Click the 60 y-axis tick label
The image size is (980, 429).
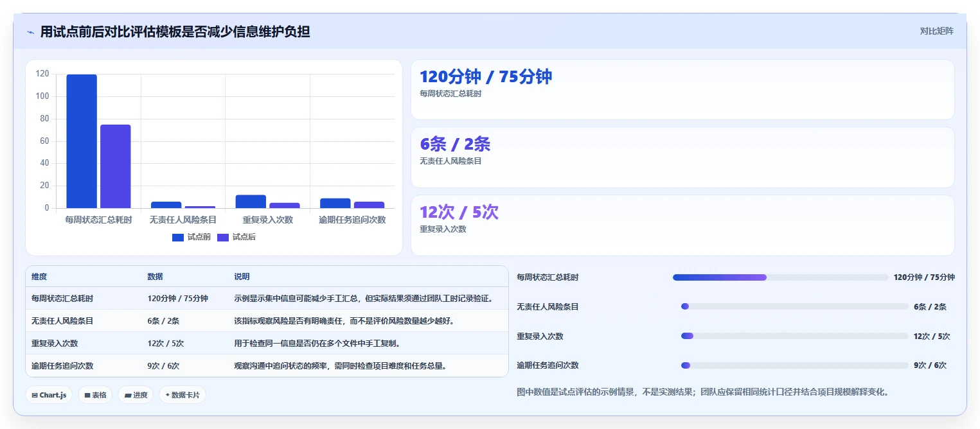point(44,141)
